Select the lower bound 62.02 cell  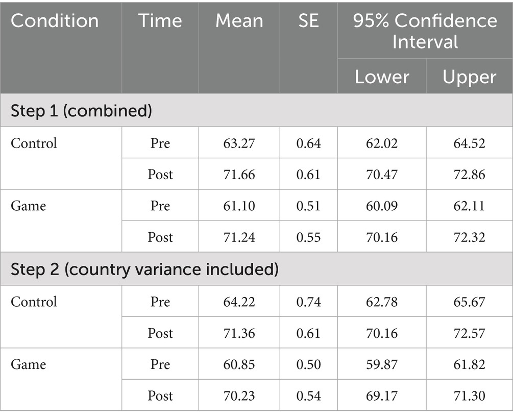coord(382,143)
